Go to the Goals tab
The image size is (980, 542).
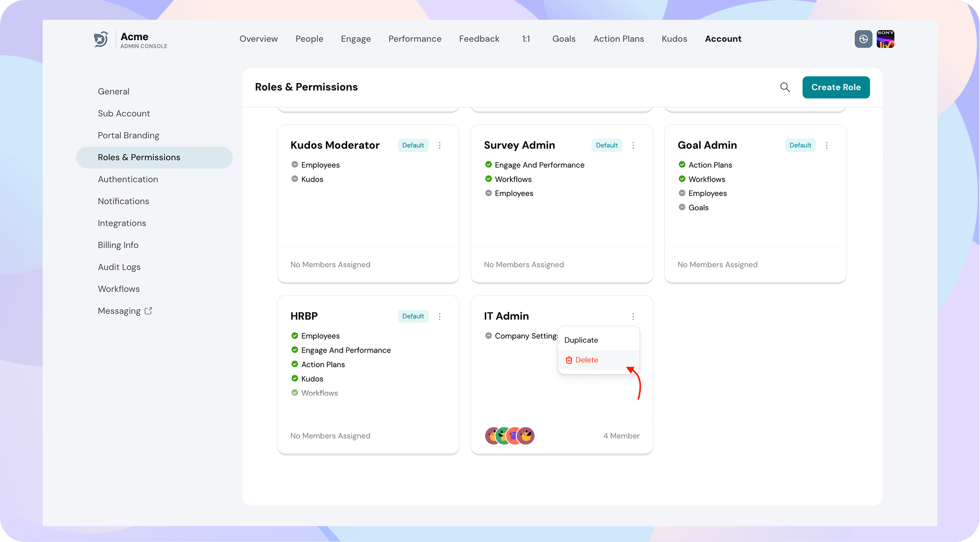pos(564,39)
